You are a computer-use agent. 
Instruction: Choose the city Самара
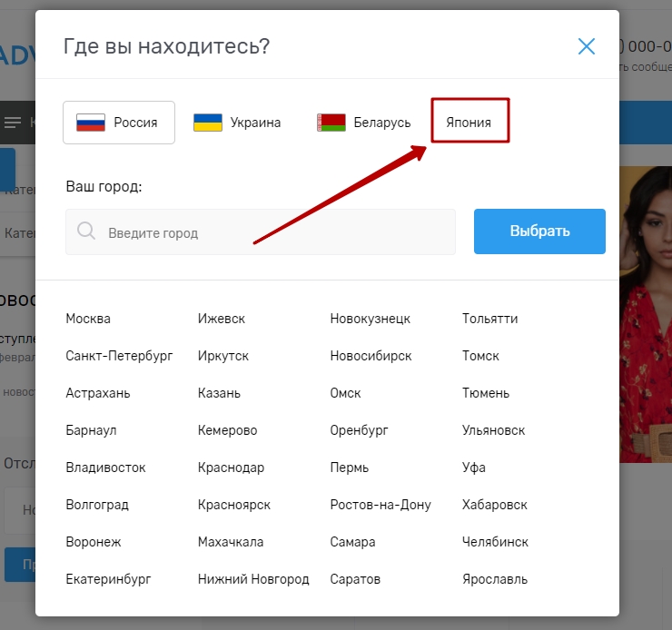click(352, 542)
